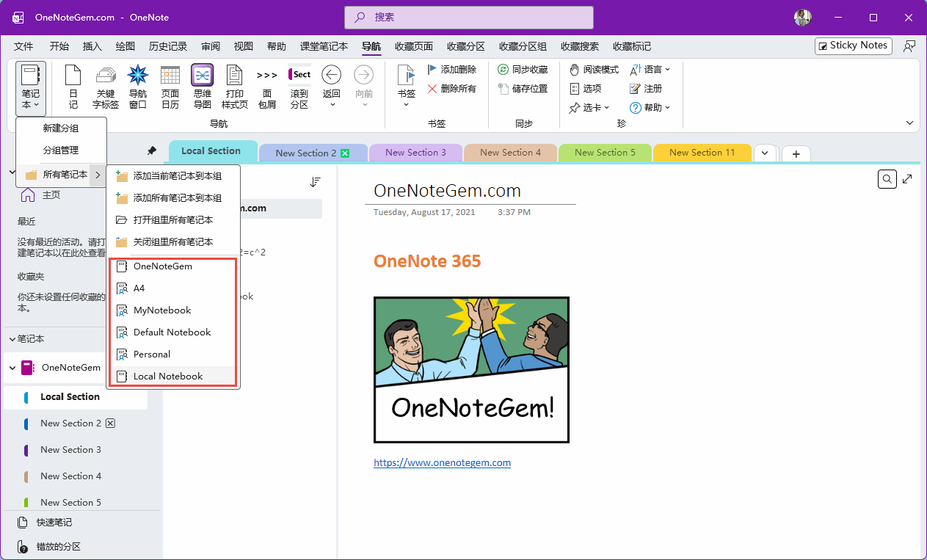Viewport: 927px width, 560px height.
Task: Open the OneNoteGem notebook in submenu
Action: click(173, 266)
